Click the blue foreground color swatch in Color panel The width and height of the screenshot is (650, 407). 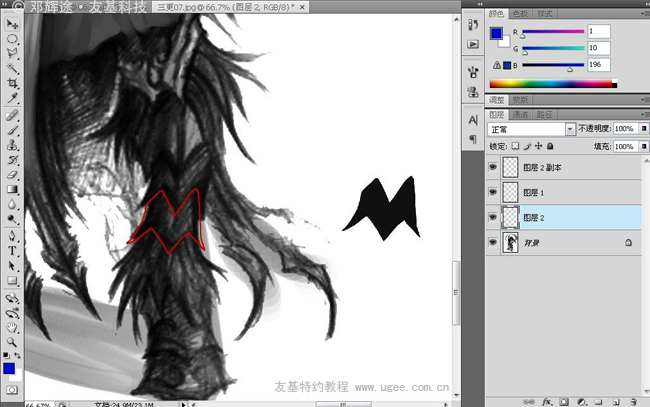click(496, 33)
